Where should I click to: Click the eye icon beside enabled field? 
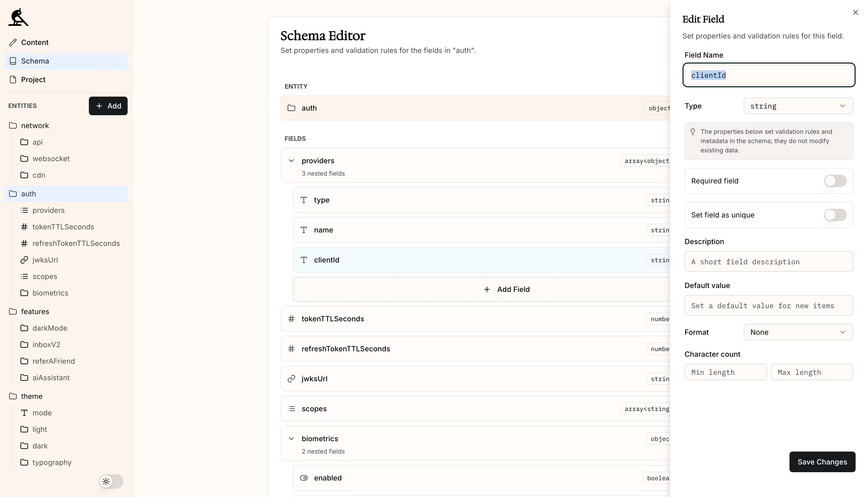tap(304, 478)
